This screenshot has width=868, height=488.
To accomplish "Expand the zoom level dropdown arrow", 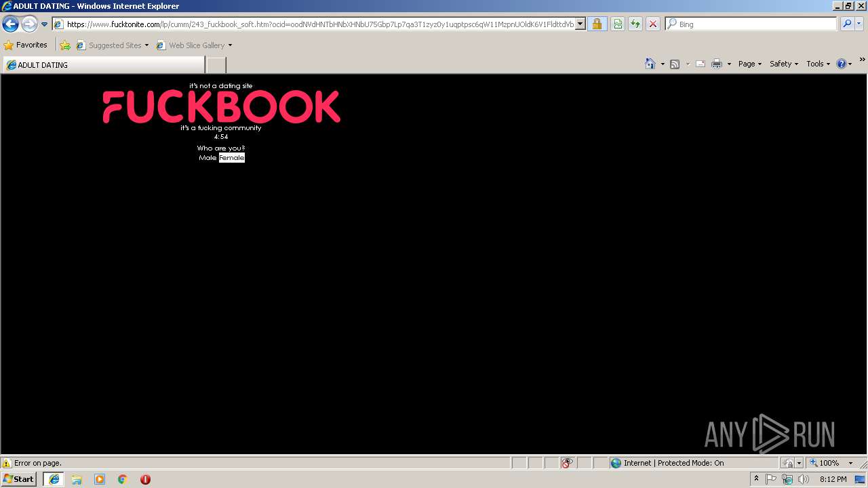I will point(850,463).
